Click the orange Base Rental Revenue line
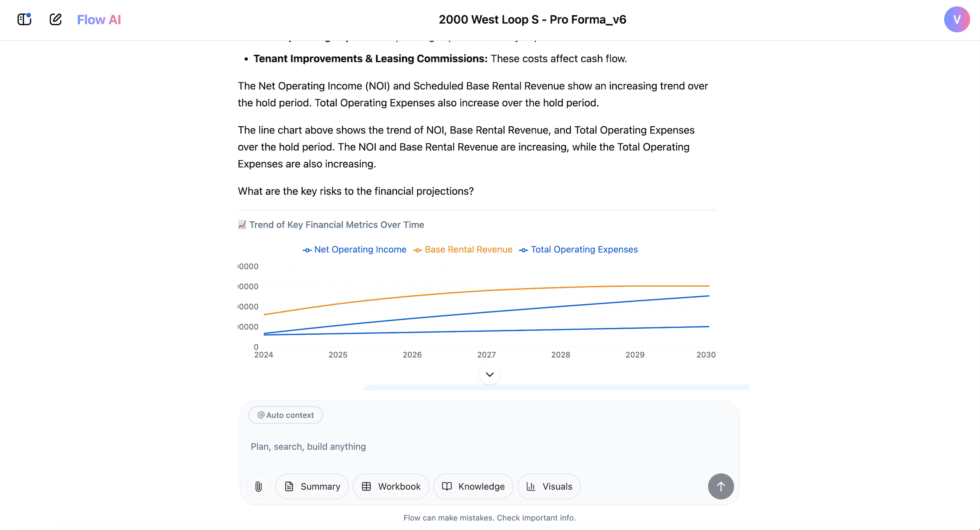Viewport: 980px width, 530px height. 486,290
